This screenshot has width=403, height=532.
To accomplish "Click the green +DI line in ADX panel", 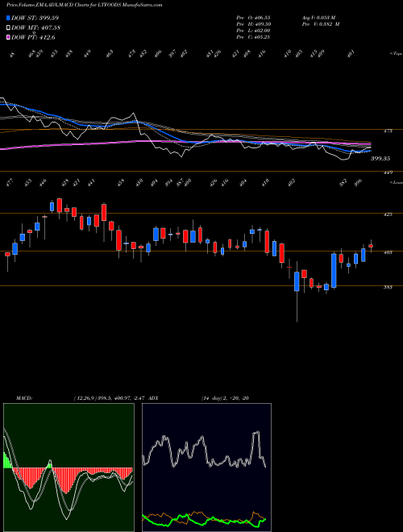I will [x=204, y=520].
